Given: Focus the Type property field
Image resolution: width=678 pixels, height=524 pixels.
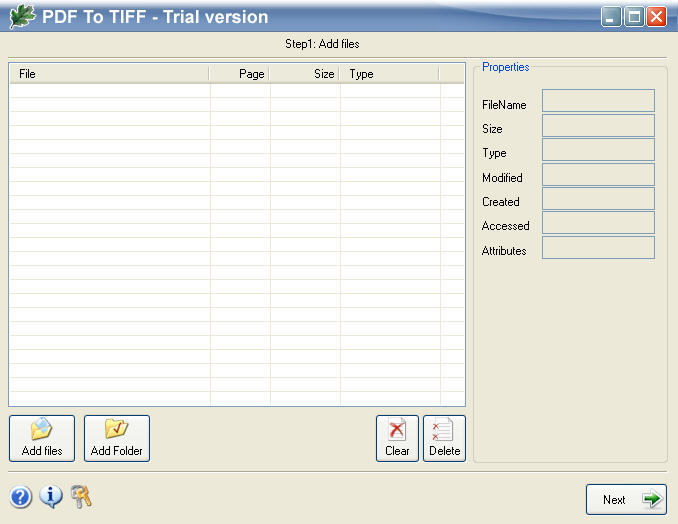Looking at the screenshot, I should point(598,150).
